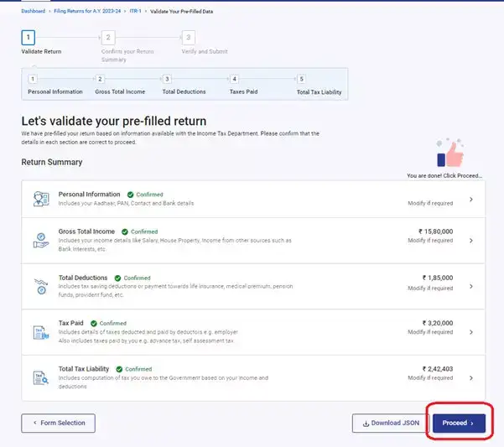The width and height of the screenshot is (504, 447).
Task: Click the Gross Total Income hand-coin icon
Action: click(x=41, y=241)
